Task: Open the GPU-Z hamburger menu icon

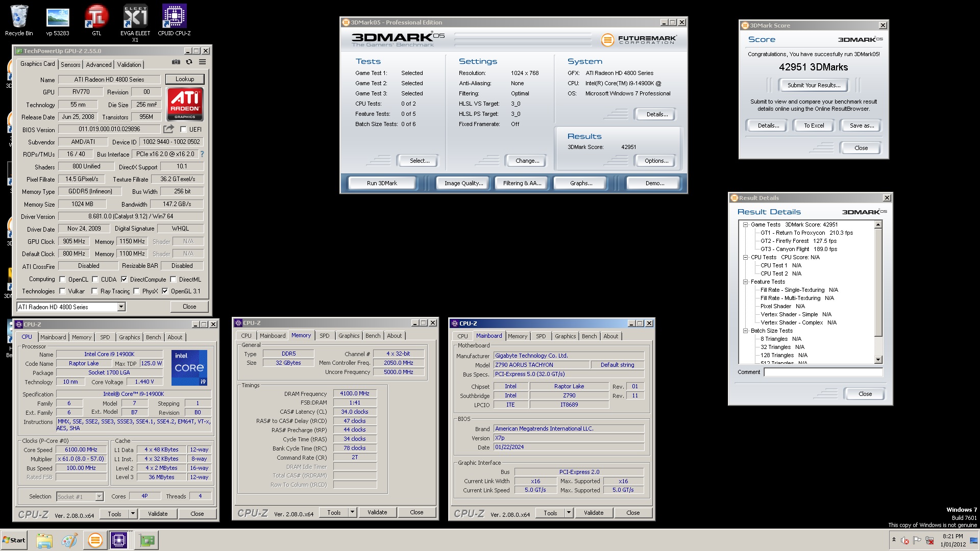Action: 203,62
